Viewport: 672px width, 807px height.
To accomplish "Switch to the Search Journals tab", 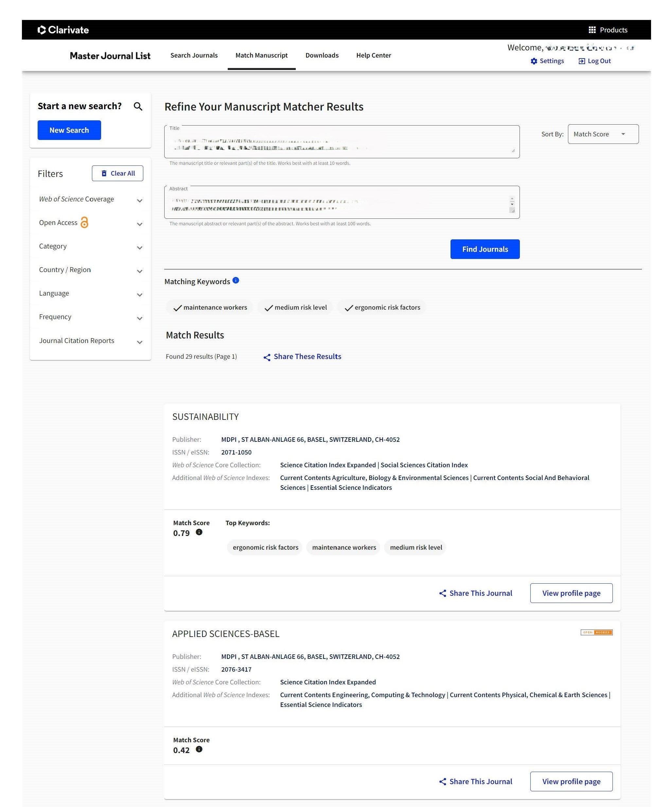I will [x=194, y=55].
